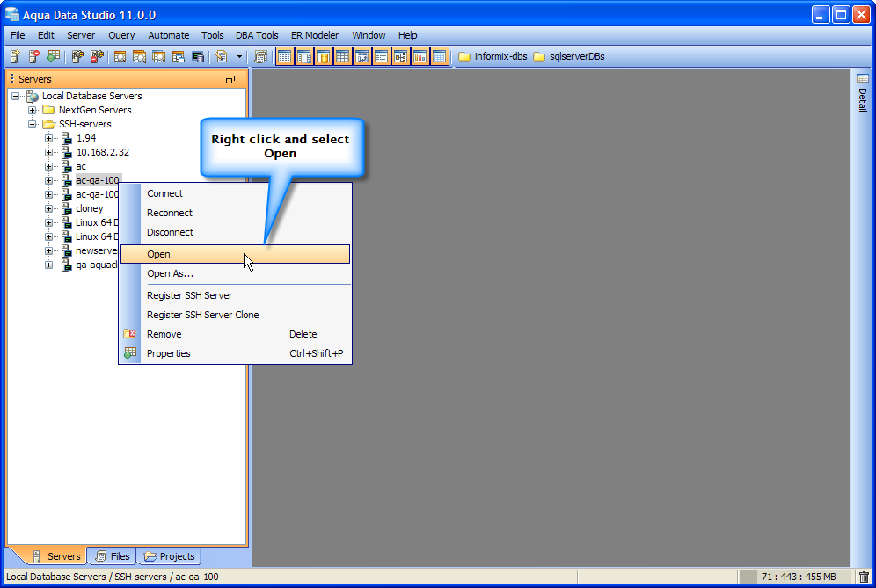Image resolution: width=876 pixels, height=588 pixels.
Task: Click the Register Server toolbar icon
Action: [15, 56]
